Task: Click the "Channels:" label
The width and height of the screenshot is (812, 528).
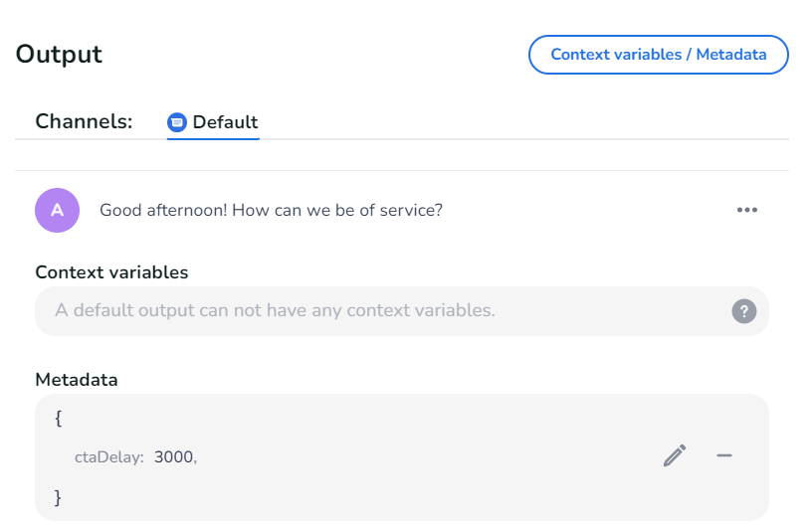Action: [84, 122]
